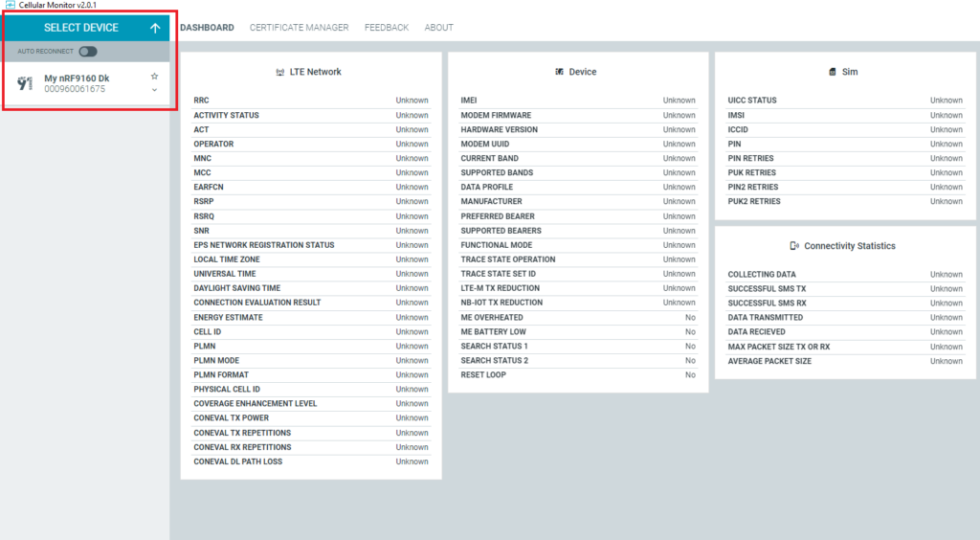
Task: Click the SEARCH STATUS 1 row
Action: coord(578,347)
